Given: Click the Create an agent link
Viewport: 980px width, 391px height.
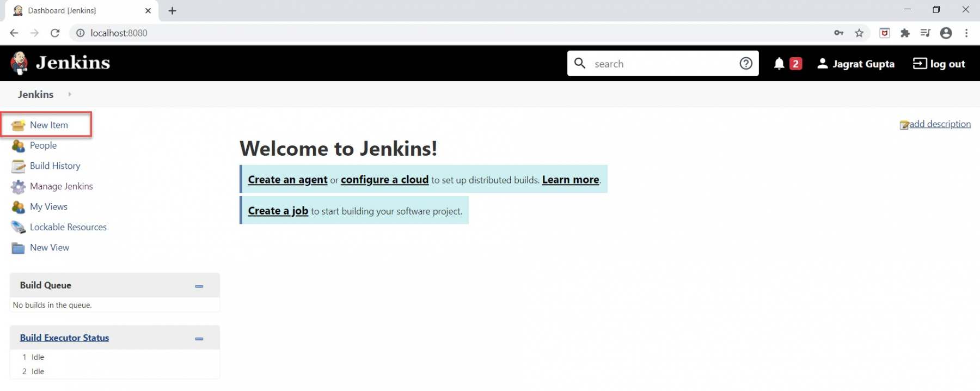Looking at the screenshot, I should pyautogui.click(x=287, y=180).
